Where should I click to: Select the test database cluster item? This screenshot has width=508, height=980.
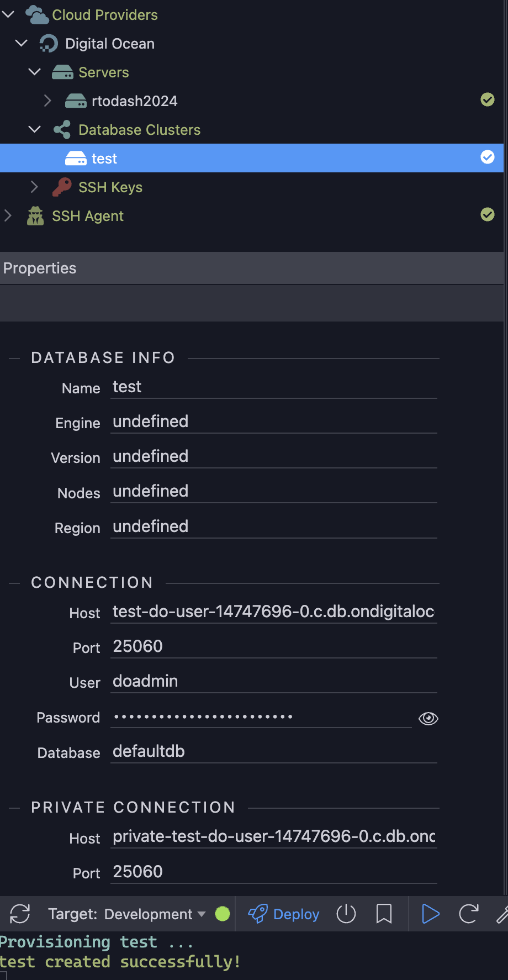[x=252, y=158]
